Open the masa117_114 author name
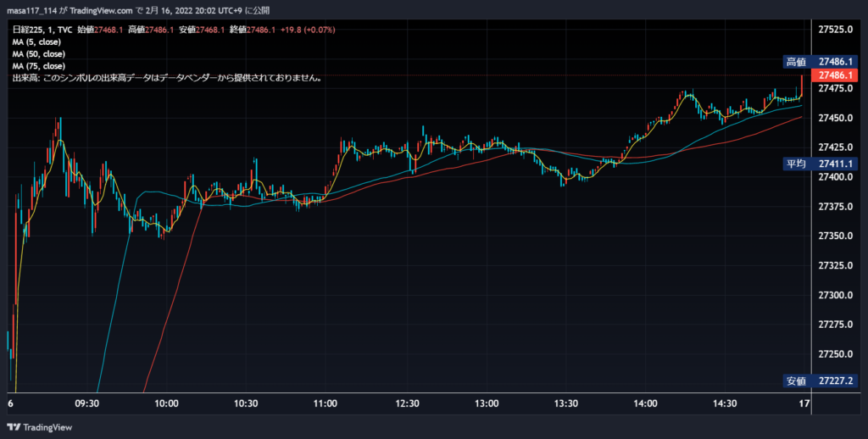 coord(32,11)
